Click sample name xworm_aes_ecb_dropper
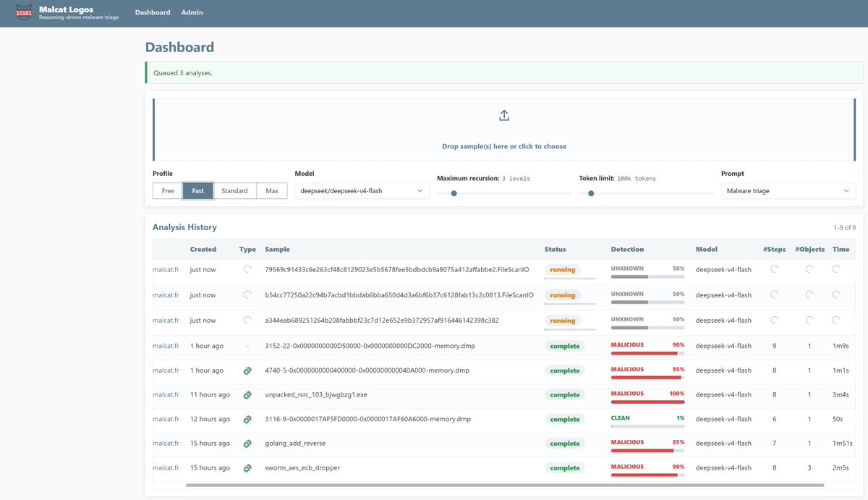The height and width of the screenshot is (500, 868). (x=302, y=467)
